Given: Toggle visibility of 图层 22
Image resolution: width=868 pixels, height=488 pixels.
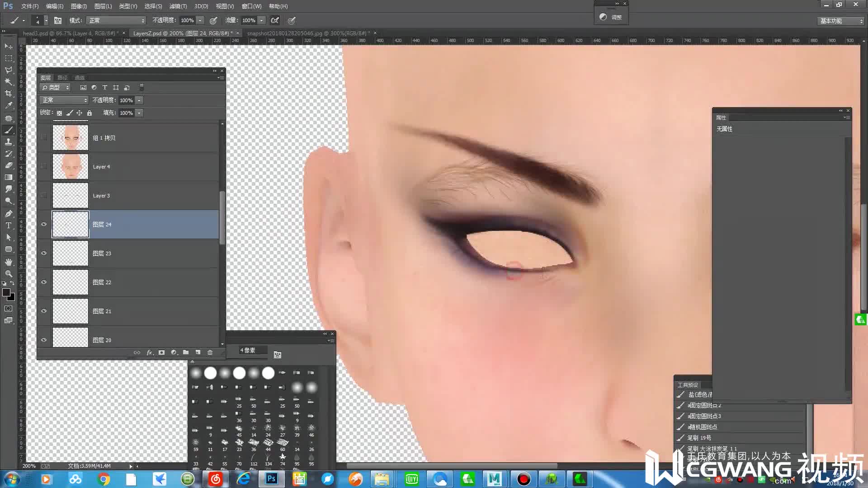Looking at the screenshot, I should pos(44,282).
